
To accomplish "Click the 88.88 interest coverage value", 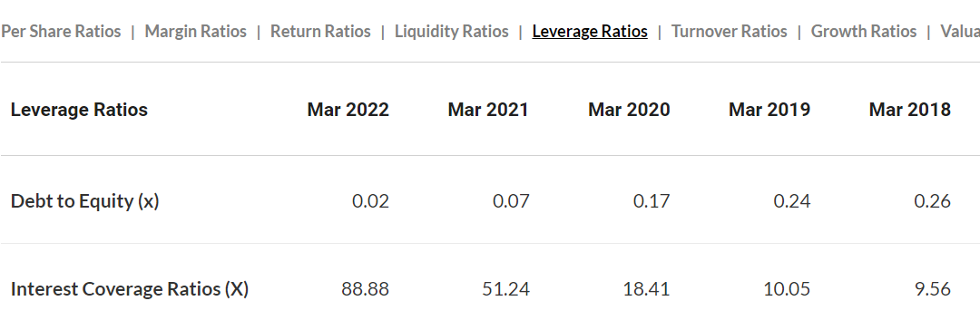I will click(x=365, y=288).
